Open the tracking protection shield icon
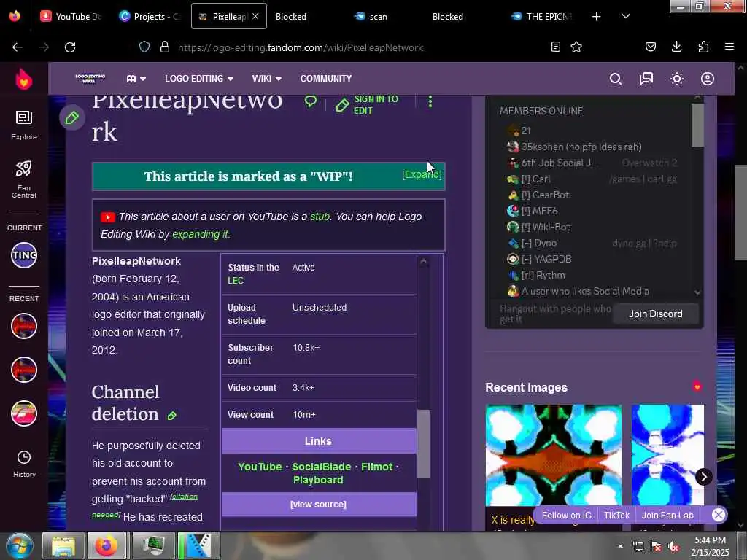Image resolution: width=747 pixels, height=560 pixels. 144,47
